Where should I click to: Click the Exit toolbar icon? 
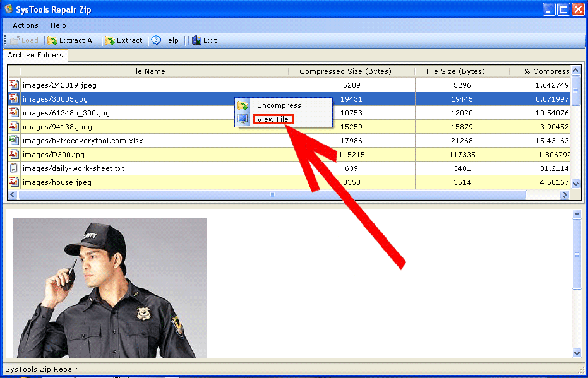[x=196, y=40]
